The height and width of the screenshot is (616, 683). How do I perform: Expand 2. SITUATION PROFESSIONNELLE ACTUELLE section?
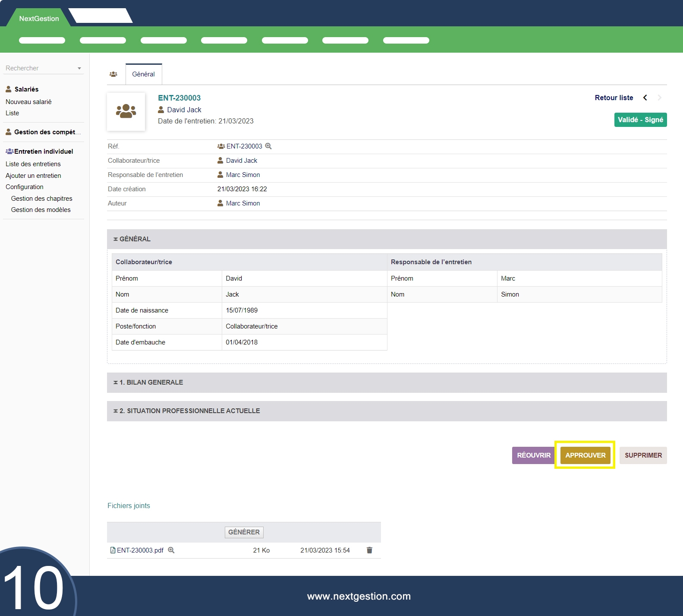189,411
